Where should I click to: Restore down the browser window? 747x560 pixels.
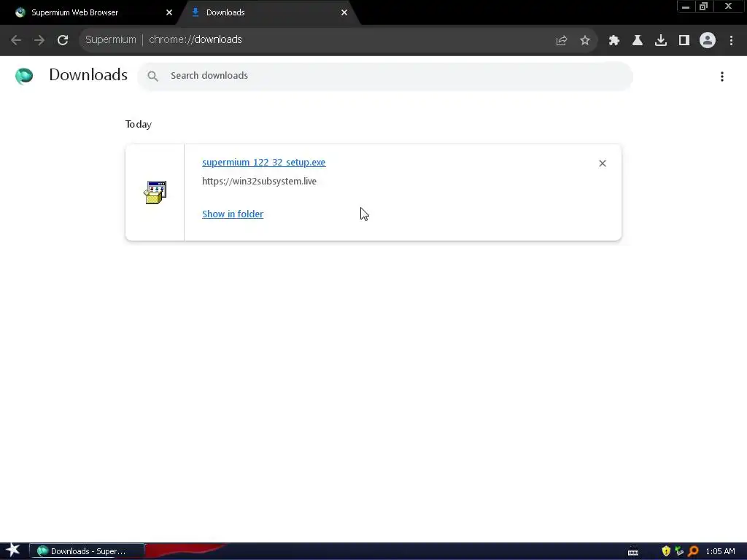(704, 7)
